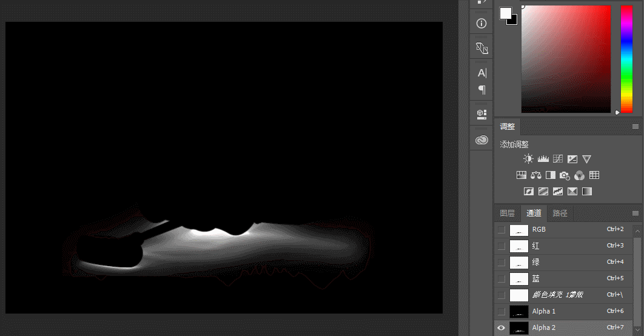Add a Levels adjustment
644x336 pixels.
pos(543,159)
